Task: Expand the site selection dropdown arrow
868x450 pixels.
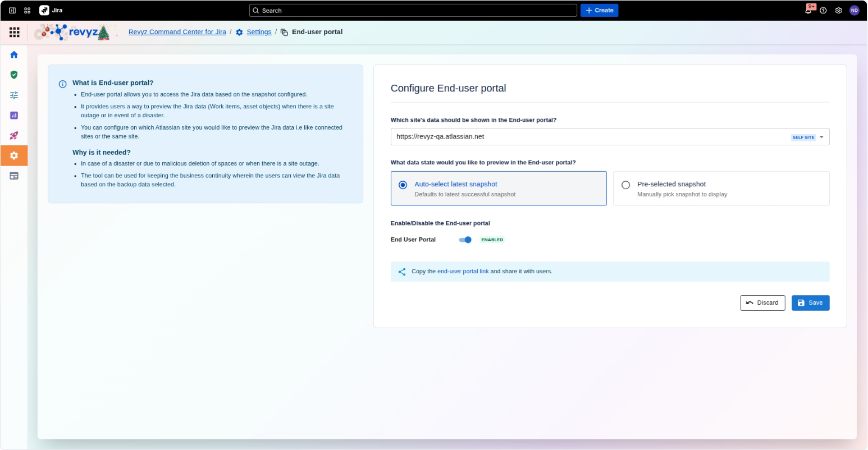Action: (821, 137)
